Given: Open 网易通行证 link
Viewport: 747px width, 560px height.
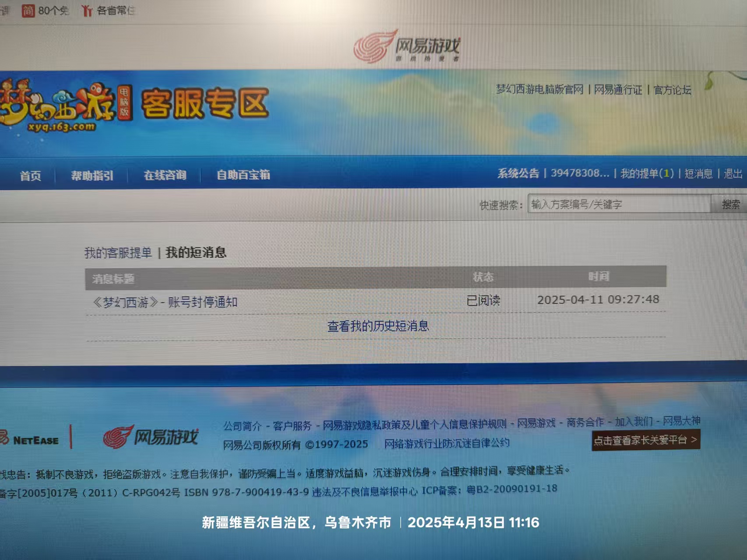Looking at the screenshot, I should (618, 90).
